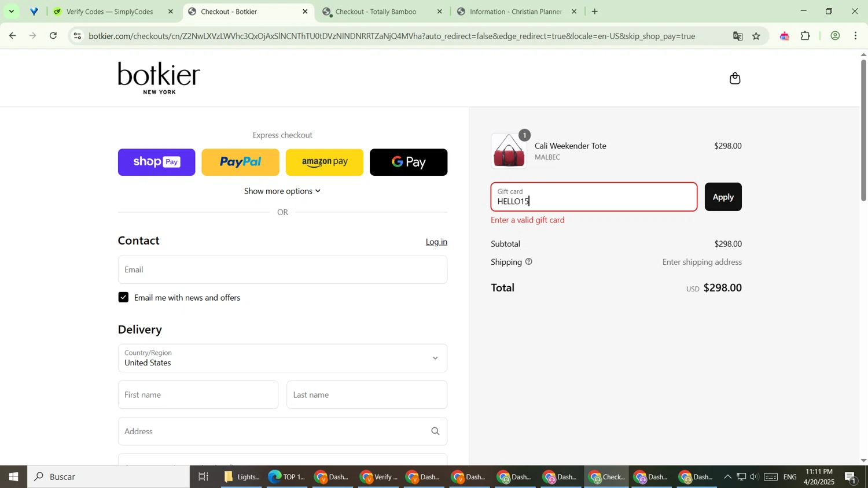Screen dimensions: 868x488
Task: Click the Log in link
Action: 436,242
